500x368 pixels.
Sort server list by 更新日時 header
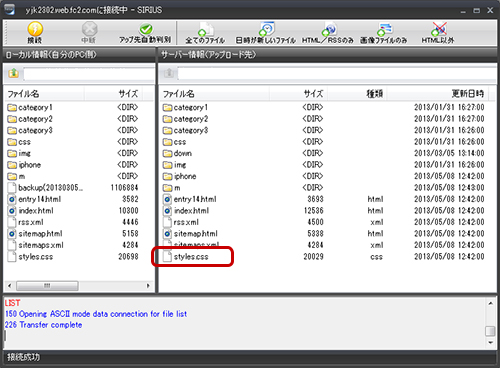click(437, 94)
